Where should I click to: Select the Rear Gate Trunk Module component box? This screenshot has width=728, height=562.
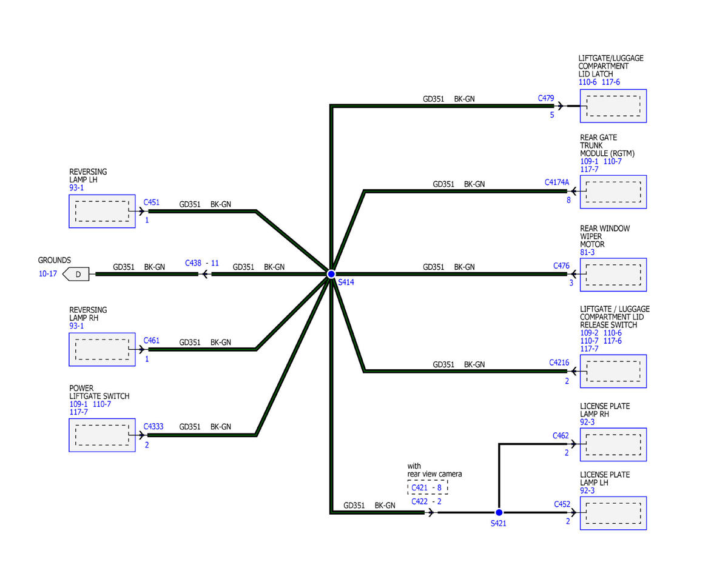pos(613,192)
